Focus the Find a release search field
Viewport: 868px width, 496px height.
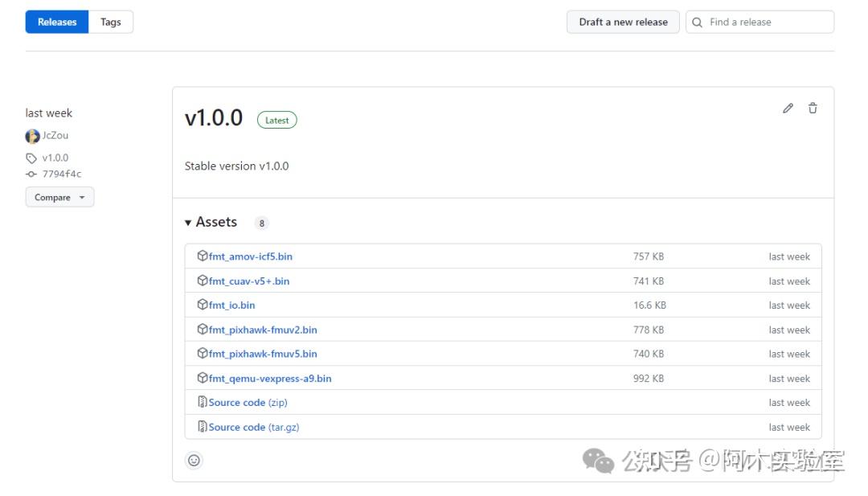pos(760,23)
